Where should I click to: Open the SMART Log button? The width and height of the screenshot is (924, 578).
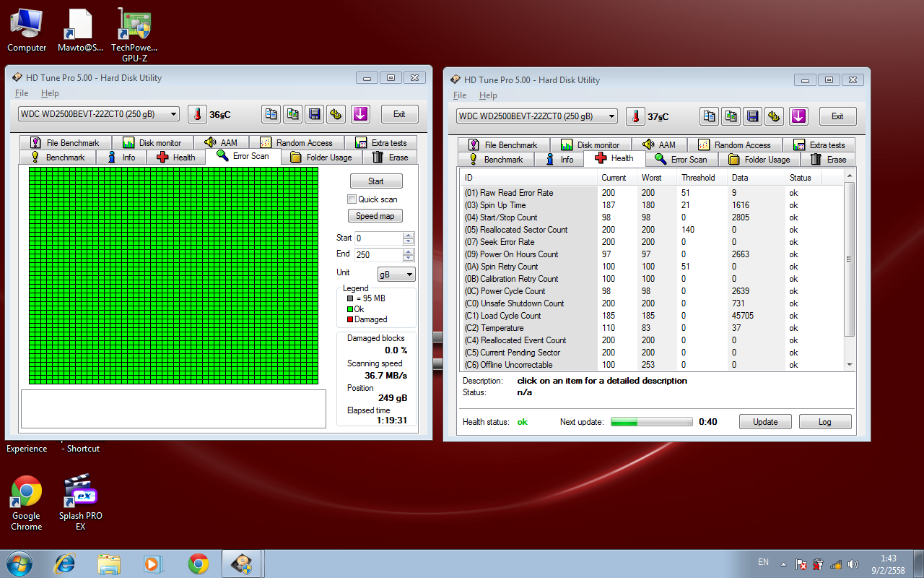(x=825, y=422)
